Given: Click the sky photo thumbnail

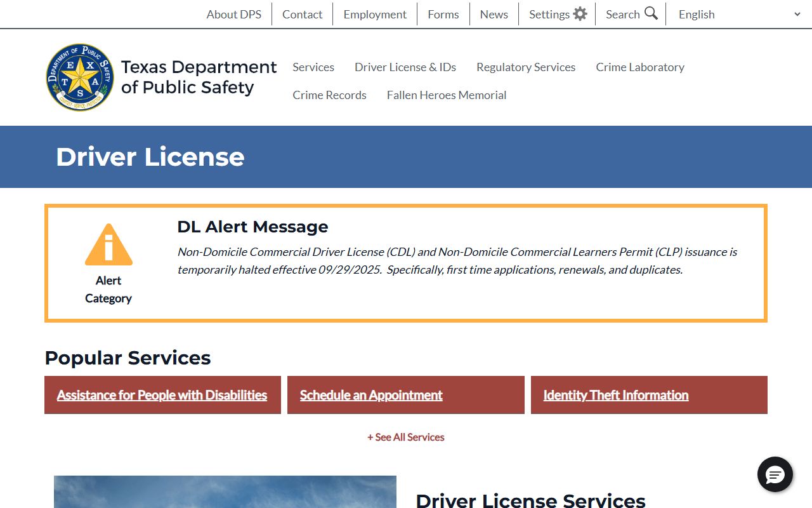Looking at the screenshot, I should [x=225, y=492].
